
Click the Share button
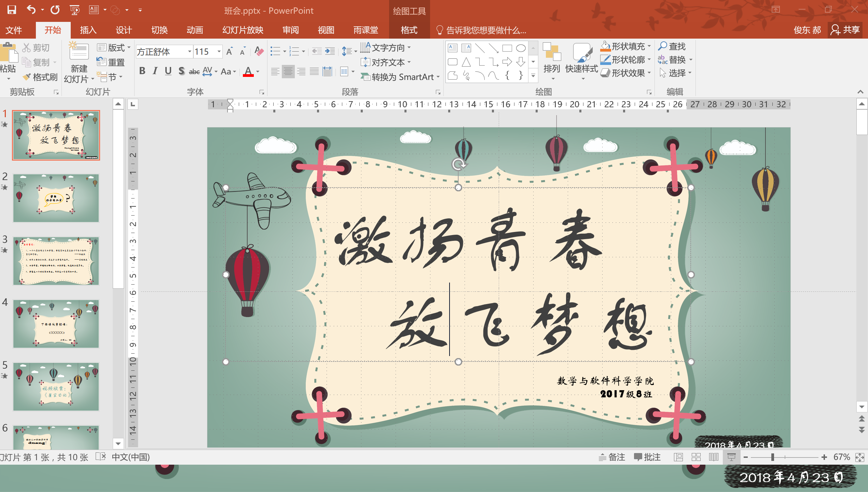pyautogui.click(x=845, y=30)
